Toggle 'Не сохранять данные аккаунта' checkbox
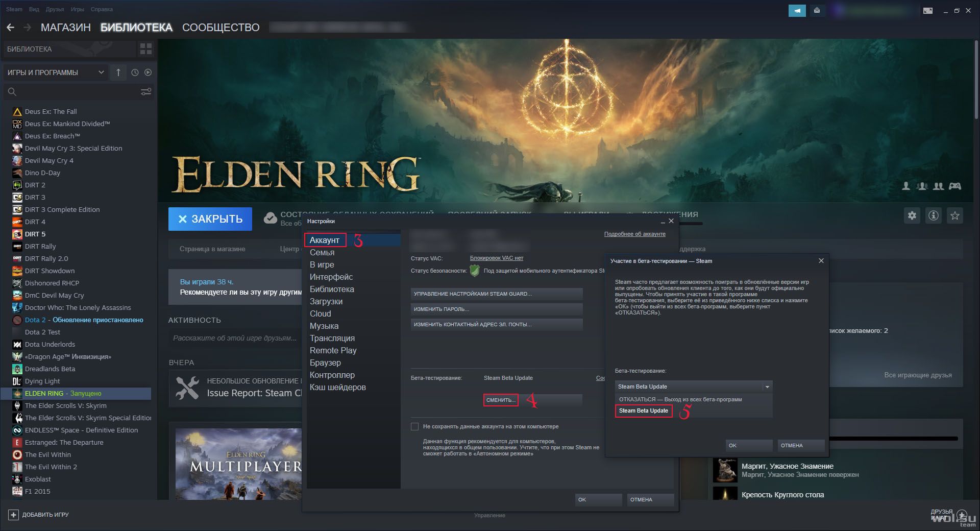 coord(414,426)
